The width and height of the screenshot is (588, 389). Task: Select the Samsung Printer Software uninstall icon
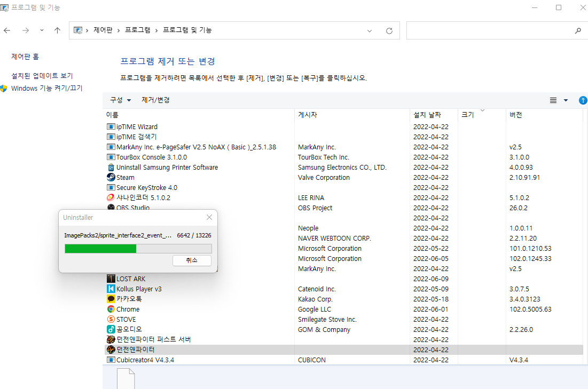tap(111, 167)
